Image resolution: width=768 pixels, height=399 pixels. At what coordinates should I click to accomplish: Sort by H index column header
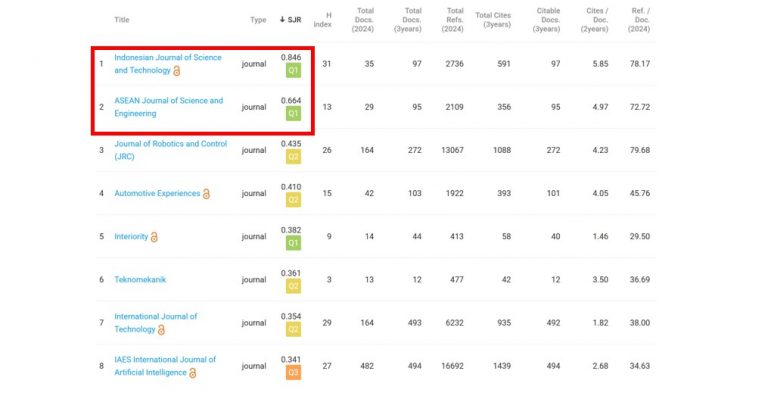pyautogui.click(x=323, y=20)
